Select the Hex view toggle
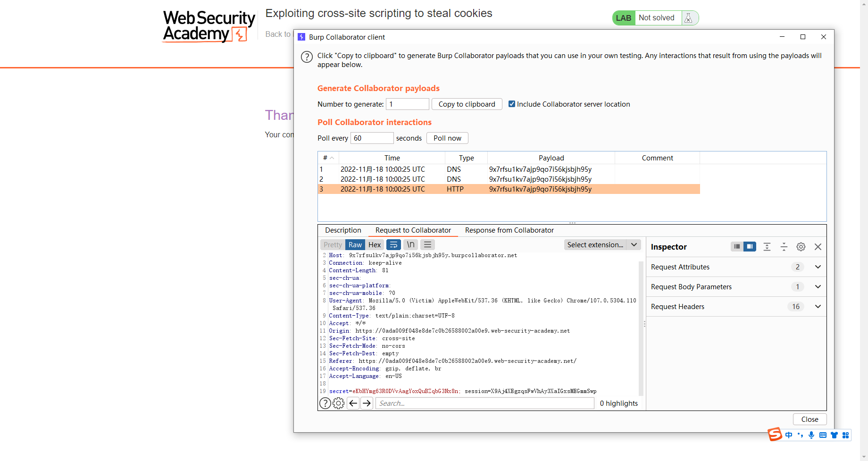Screen dimensions: 868x461 (x=375, y=244)
